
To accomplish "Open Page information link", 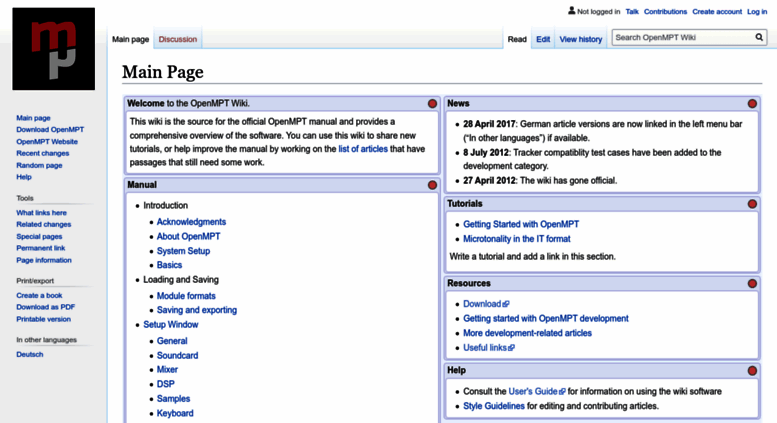I will [x=44, y=260].
